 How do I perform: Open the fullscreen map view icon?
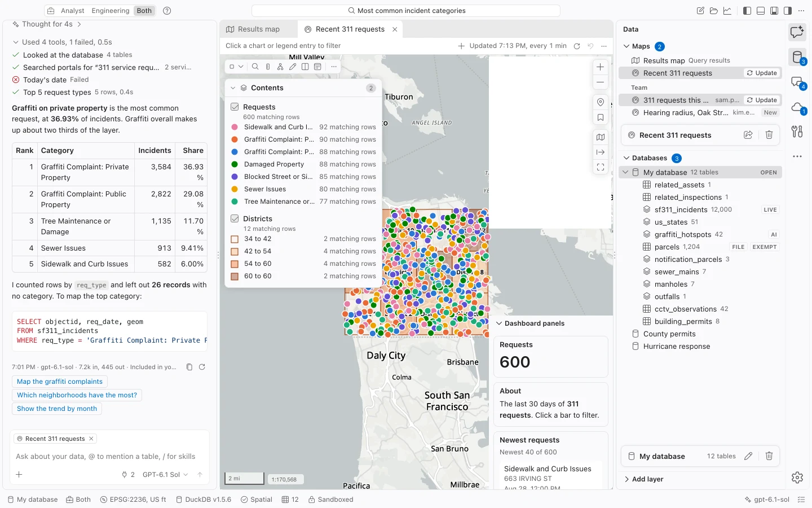[x=601, y=167]
